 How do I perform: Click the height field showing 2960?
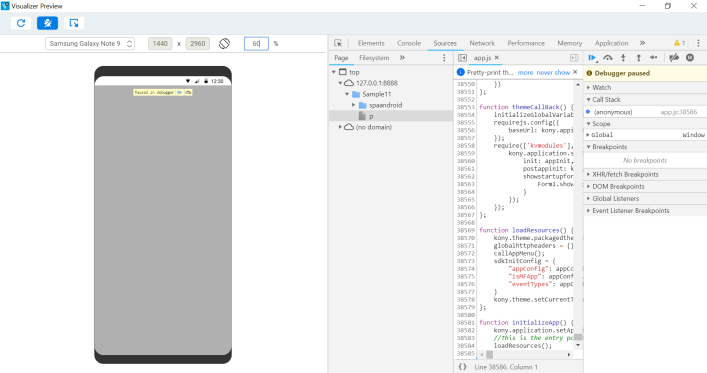[197, 44]
